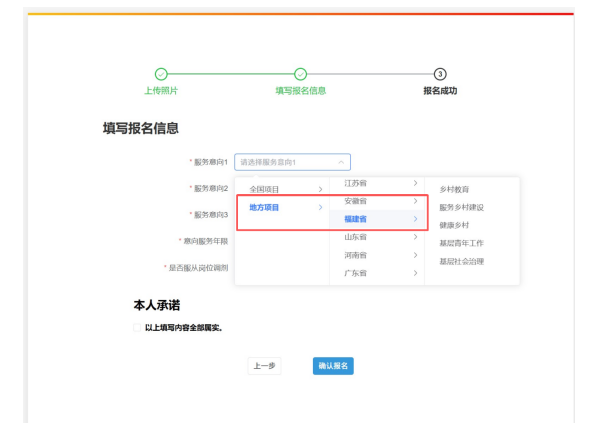607x439 pixels.
Task: Click the 上传照片 step checkmark icon
Action: (161, 74)
